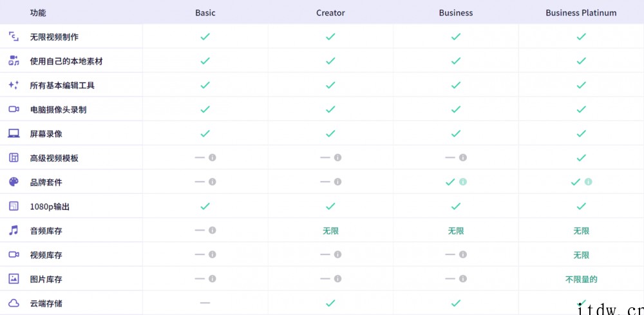
Task: Click the local media assets icon
Action: [x=14, y=61]
